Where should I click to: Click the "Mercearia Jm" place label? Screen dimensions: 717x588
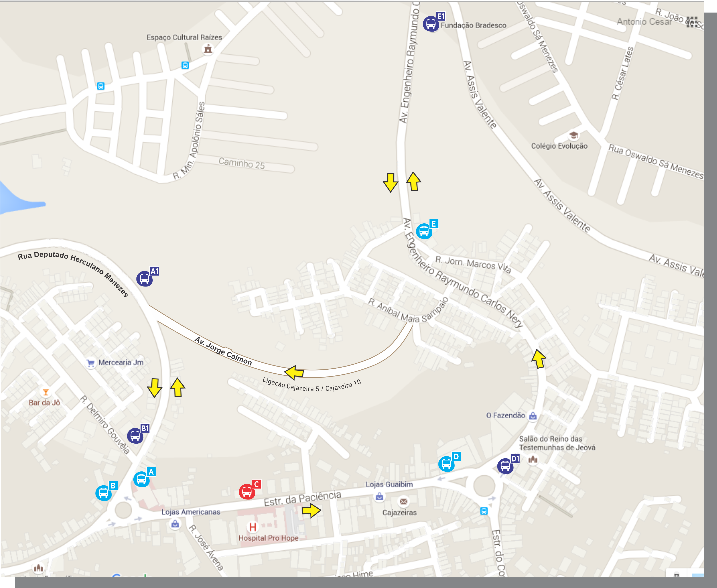(x=121, y=362)
